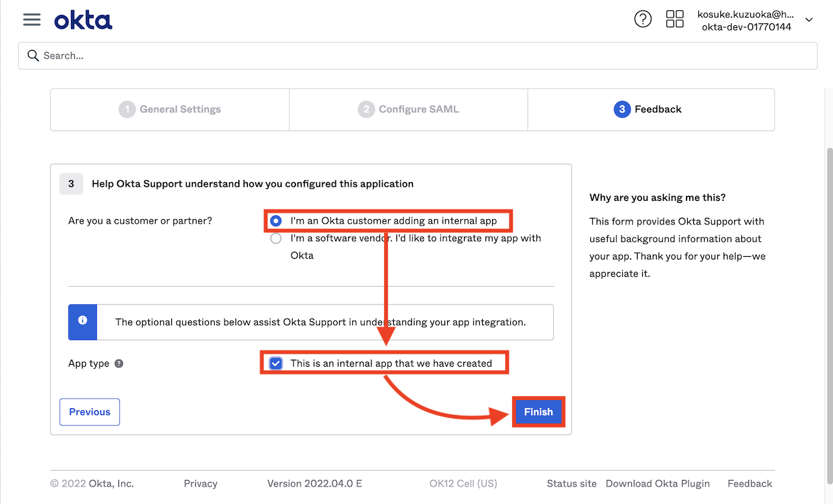Focus the Search input field
This screenshot has width=833, height=504.
click(x=418, y=55)
